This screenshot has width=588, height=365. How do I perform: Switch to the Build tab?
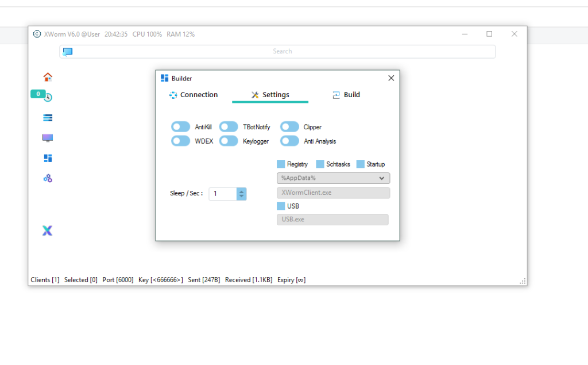(346, 94)
